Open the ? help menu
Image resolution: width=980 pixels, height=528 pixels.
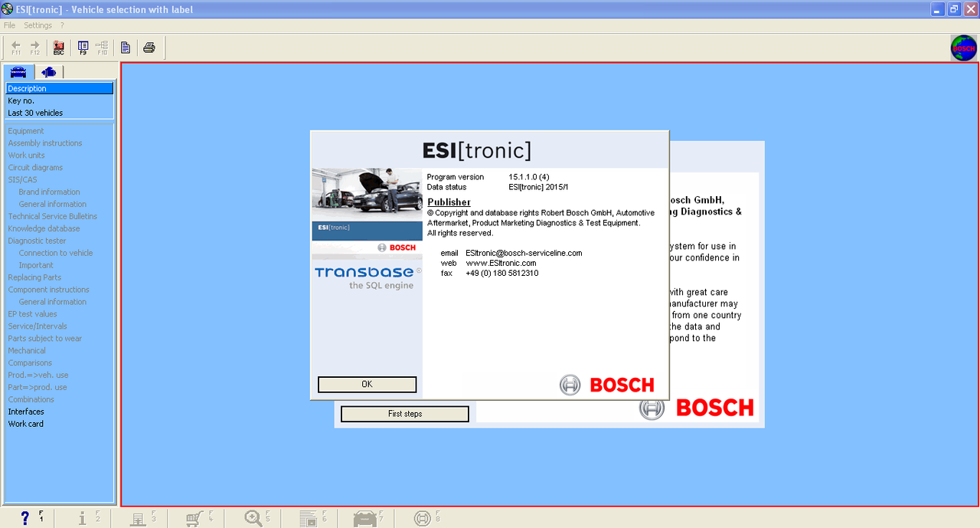point(62,25)
